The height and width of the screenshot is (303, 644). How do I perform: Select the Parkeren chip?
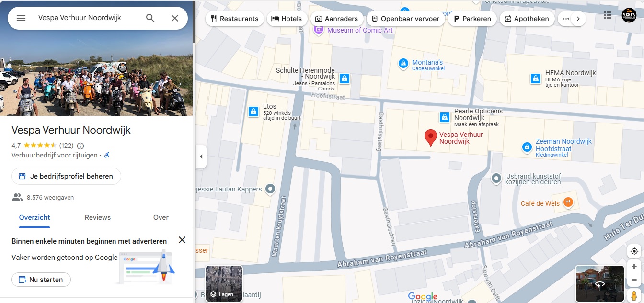pos(472,19)
